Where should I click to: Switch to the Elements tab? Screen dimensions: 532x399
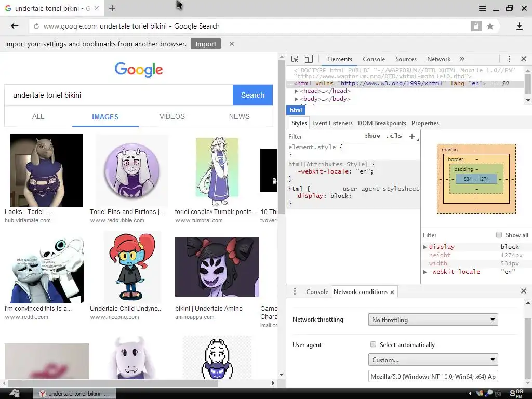click(339, 59)
